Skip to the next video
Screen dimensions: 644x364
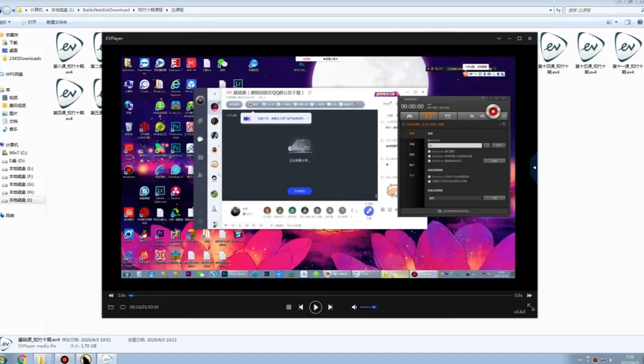click(x=330, y=307)
